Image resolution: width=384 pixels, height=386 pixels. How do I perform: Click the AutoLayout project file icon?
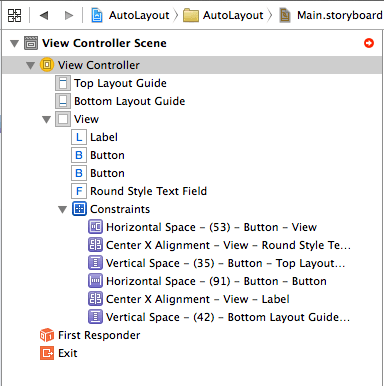click(97, 15)
